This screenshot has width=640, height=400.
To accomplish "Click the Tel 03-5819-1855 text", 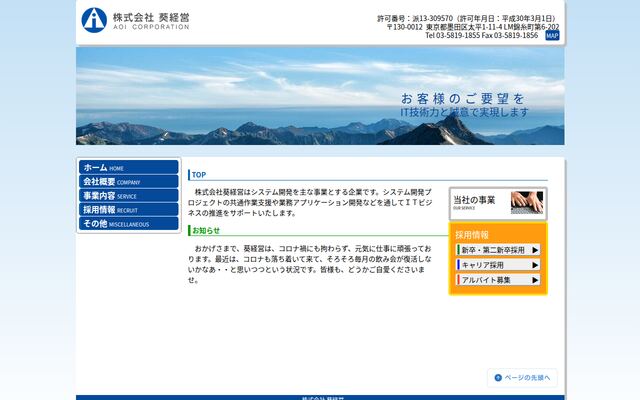I will (452, 36).
